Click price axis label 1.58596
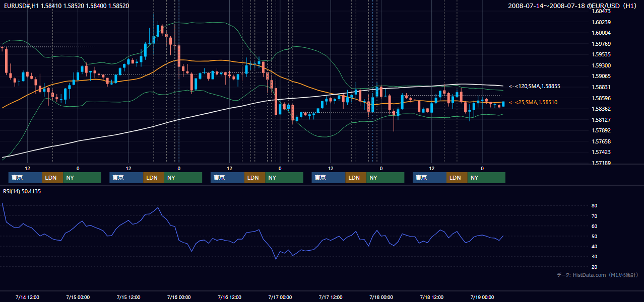The image size is (644, 302). click(601, 98)
